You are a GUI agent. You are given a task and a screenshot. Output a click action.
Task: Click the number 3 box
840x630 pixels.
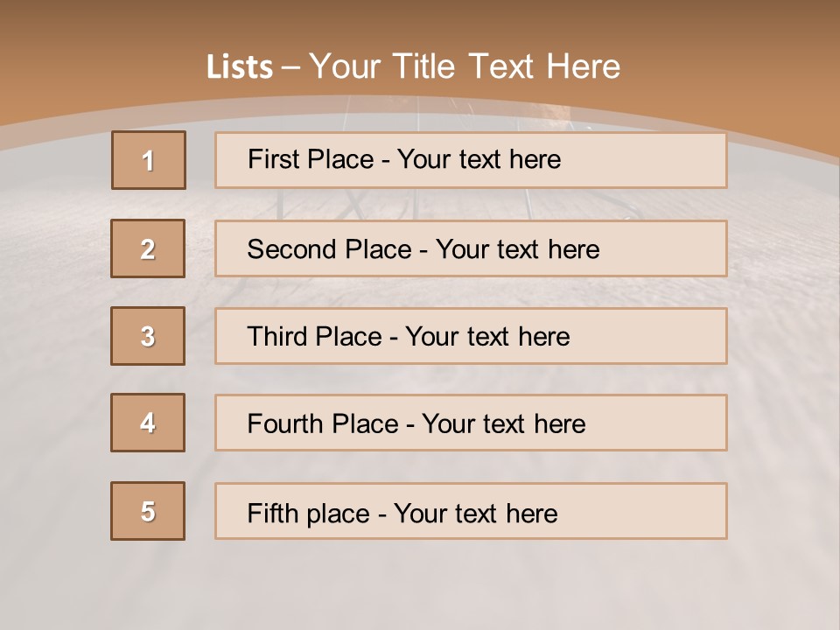[148, 336]
